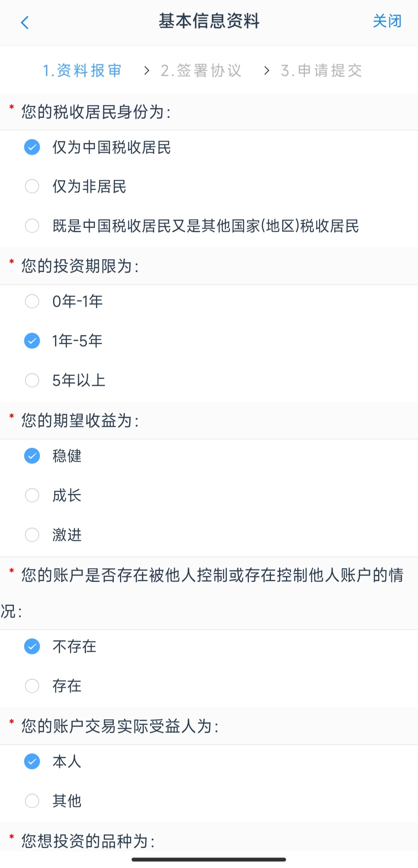Tap the back arrow icon
The height and width of the screenshot is (868, 418).
coord(25,22)
